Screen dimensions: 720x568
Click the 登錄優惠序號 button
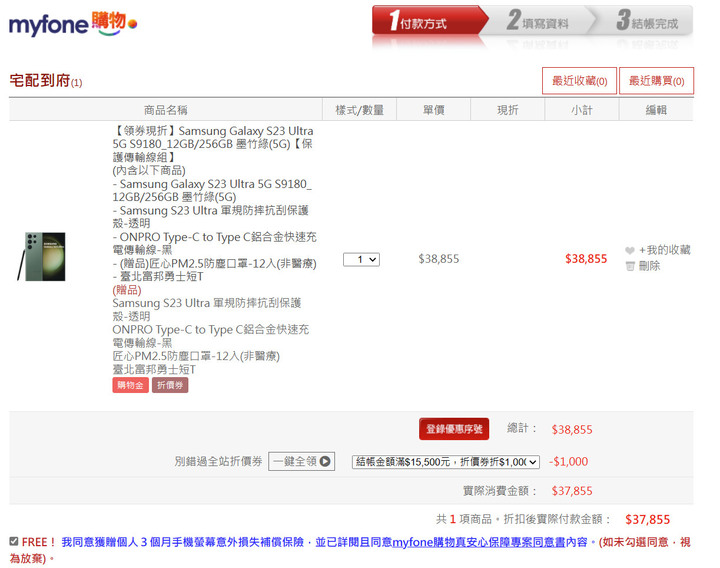tap(454, 429)
